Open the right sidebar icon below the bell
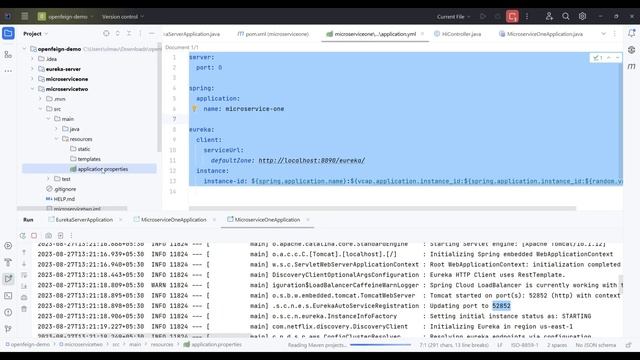This screenshot has width=640, height=360. (631, 50)
